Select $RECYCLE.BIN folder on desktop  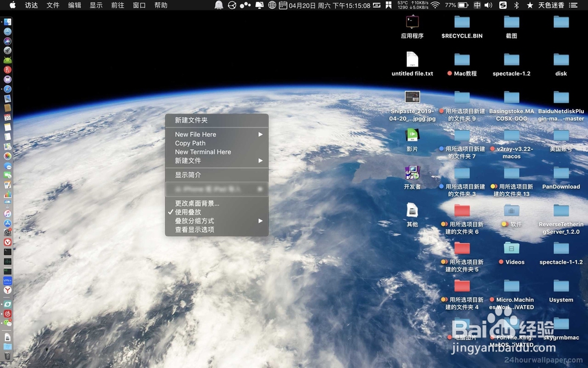462,28
